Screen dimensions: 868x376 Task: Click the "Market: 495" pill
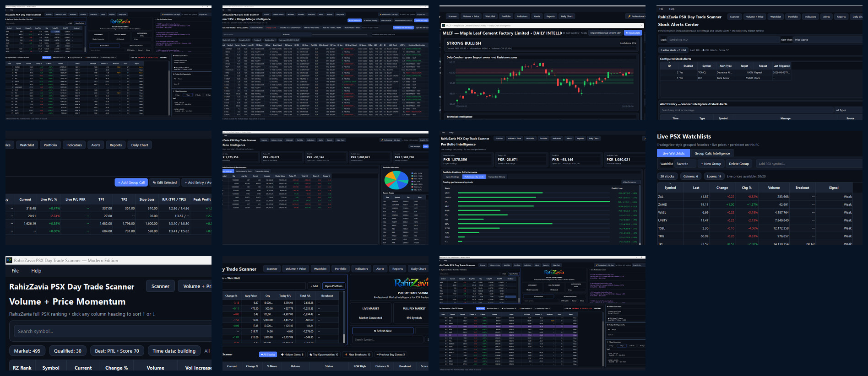coord(27,351)
